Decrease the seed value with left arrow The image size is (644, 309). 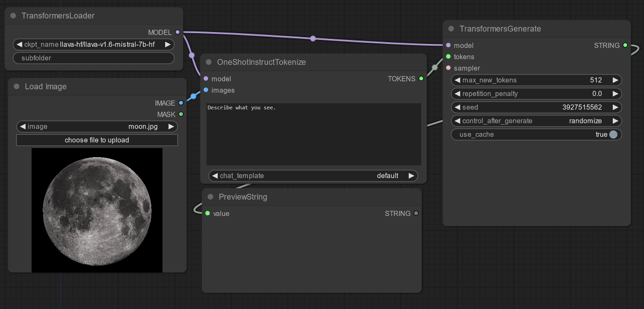pyautogui.click(x=457, y=107)
